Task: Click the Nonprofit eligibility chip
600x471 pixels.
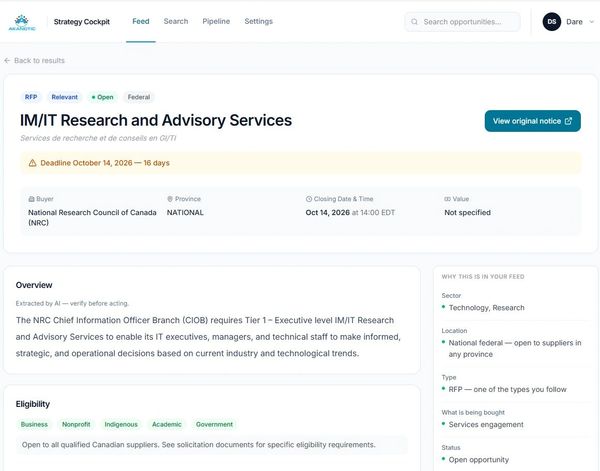Action: (x=76, y=424)
